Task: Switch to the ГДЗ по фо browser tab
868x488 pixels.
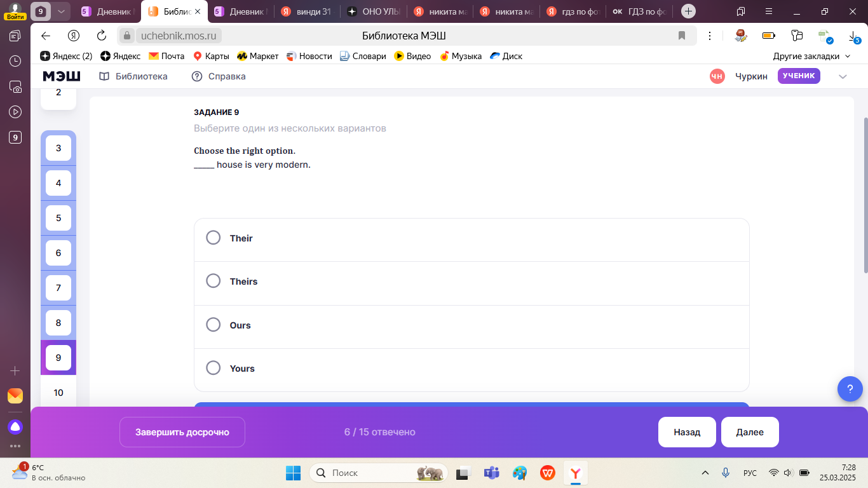Action: coord(639,11)
